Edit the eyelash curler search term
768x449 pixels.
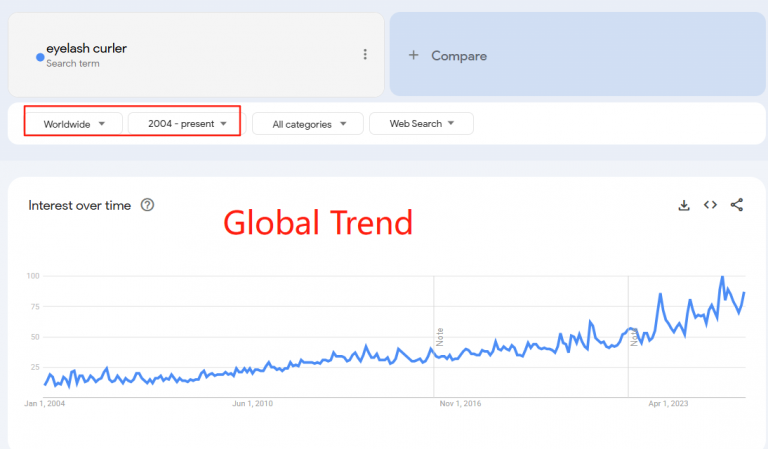tap(86, 48)
